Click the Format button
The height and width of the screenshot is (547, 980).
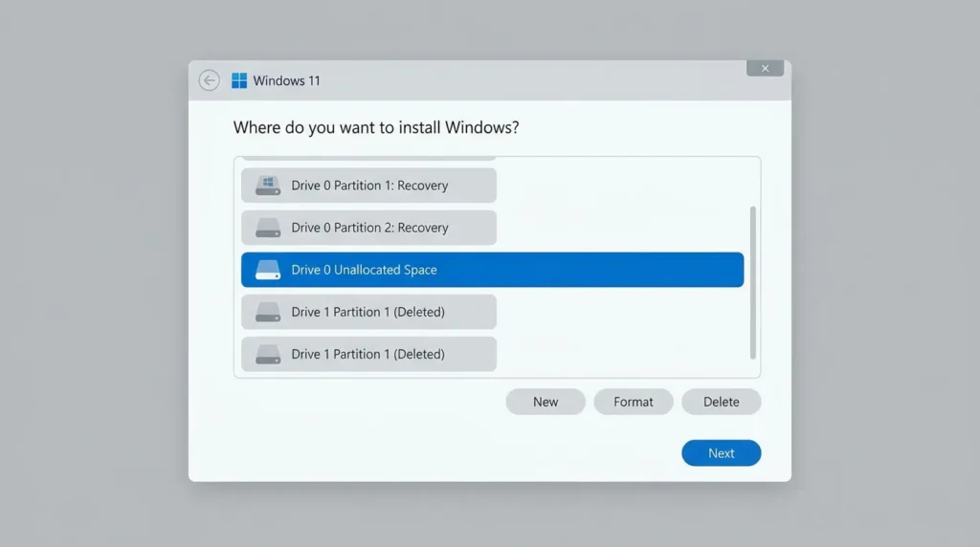click(x=634, y=403)
